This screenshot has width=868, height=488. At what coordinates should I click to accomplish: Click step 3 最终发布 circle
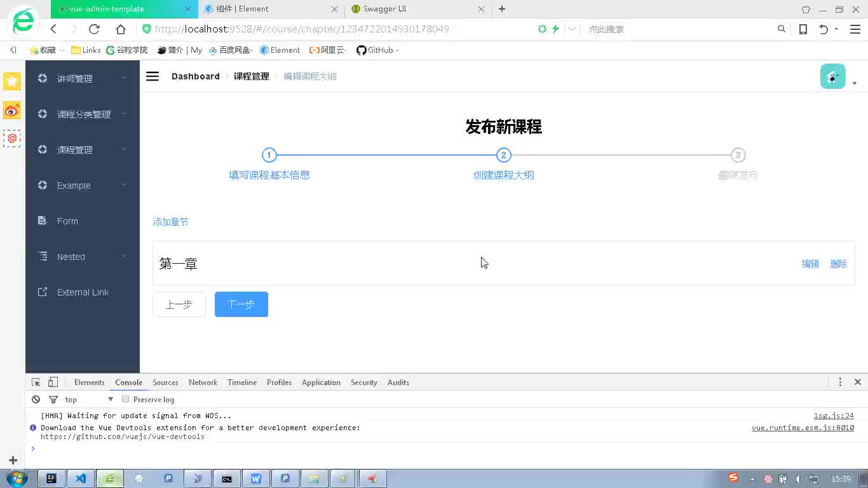coord(738,155)
